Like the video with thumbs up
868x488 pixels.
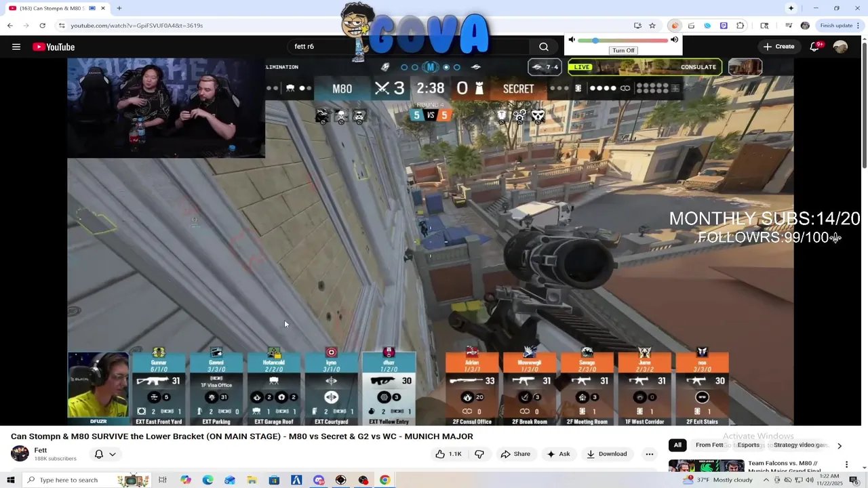(x=448, y=454)
